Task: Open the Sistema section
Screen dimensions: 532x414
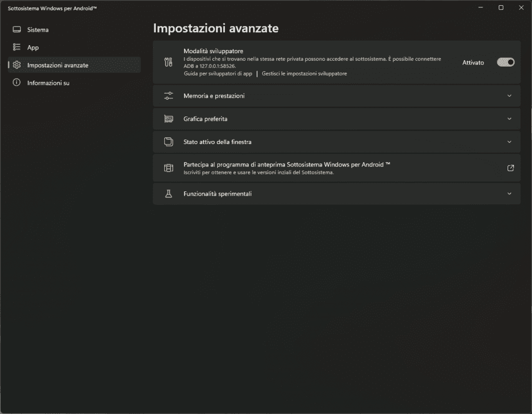Action: pos(38,30)
